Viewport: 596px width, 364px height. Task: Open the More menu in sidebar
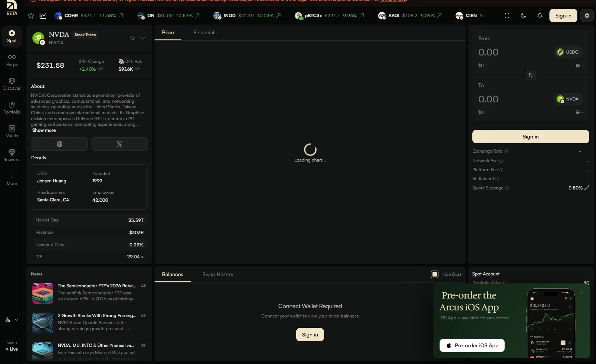12,179
